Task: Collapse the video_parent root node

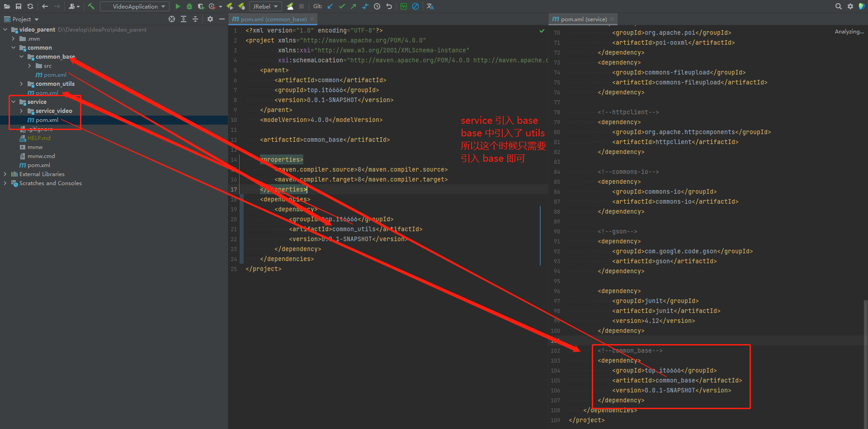Action: click(x=5, y=30)
